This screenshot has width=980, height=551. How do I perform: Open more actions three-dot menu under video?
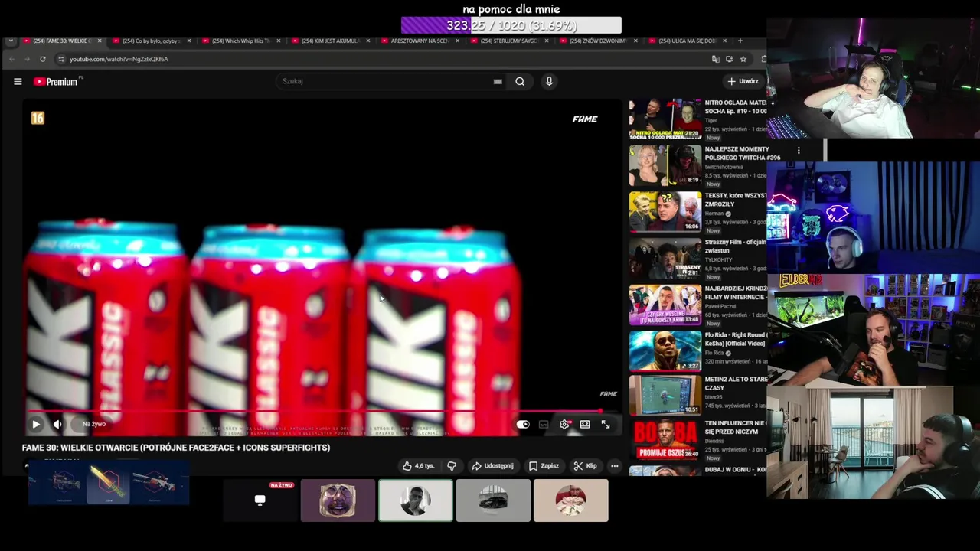pos(614,465)
